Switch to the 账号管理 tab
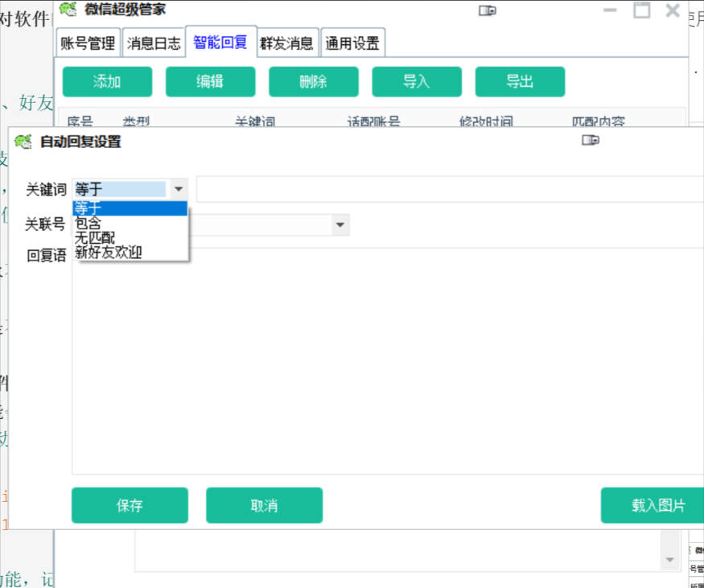 [88, 43]
